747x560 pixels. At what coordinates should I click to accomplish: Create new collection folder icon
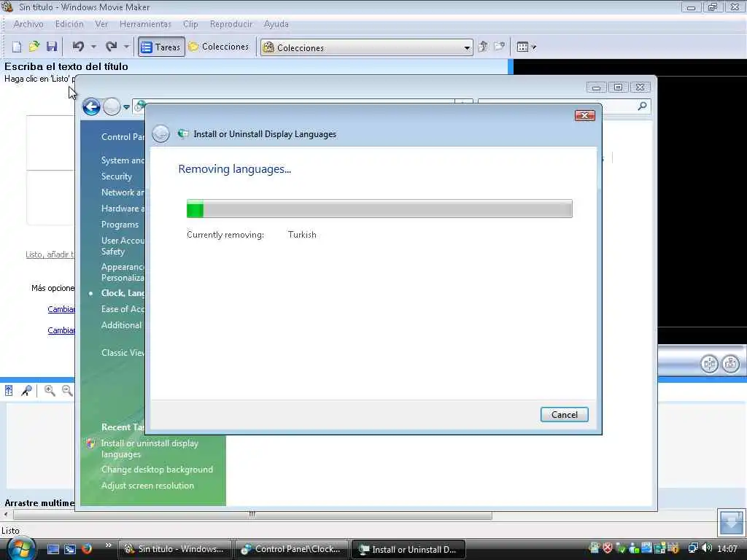click(x=499, y=47)
